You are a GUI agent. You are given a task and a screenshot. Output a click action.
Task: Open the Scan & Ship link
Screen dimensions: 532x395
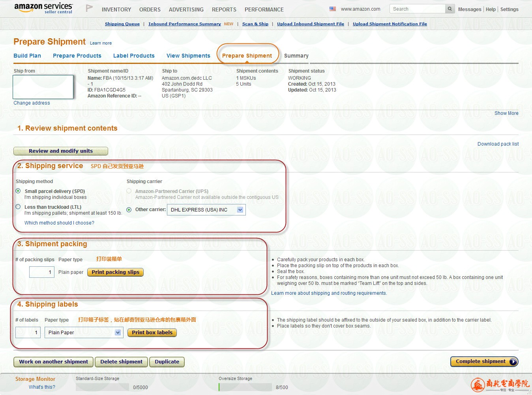coord(255,24)
